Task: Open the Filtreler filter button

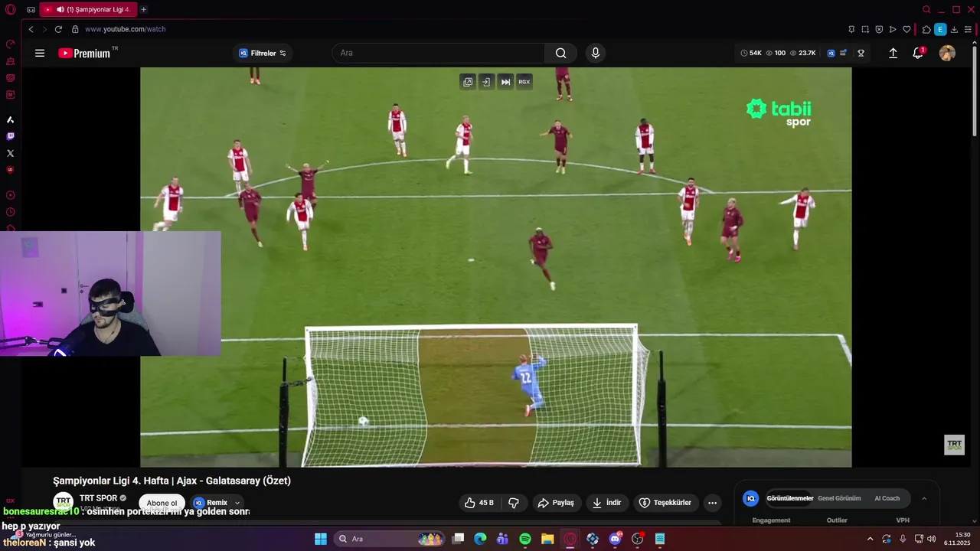Action: click(x=263, y=53)
